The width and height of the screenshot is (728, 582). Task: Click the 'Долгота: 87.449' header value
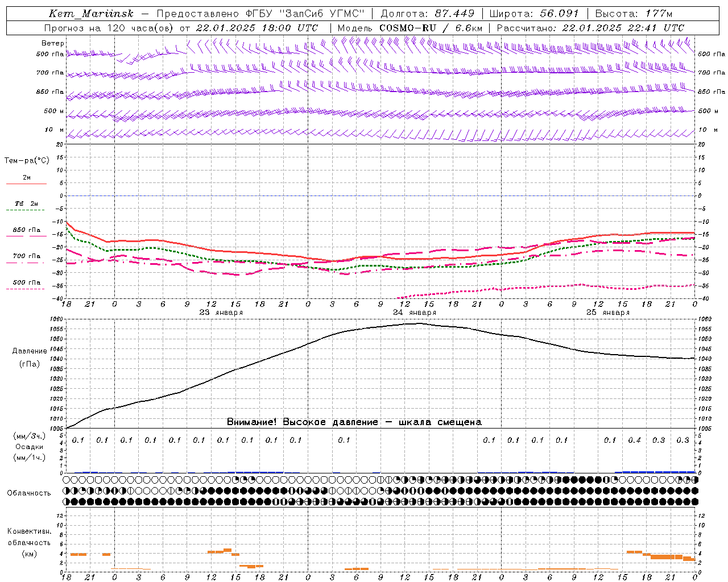(428, 14)
